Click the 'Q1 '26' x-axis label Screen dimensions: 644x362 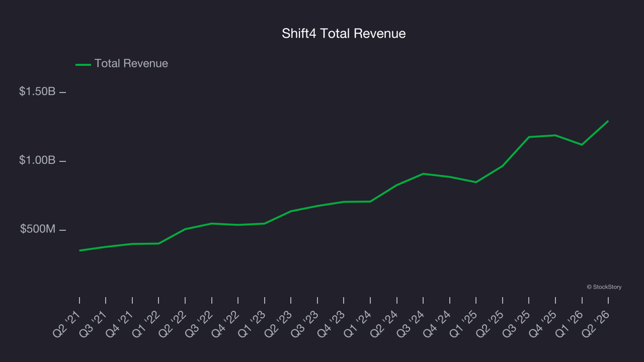(570, 323)
